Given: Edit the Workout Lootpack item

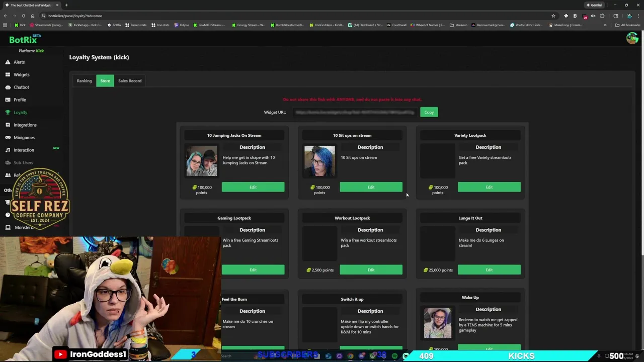Looking at the screenshot, I should 371,270.
